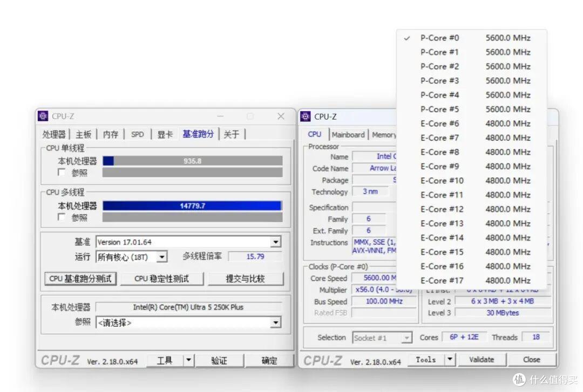
Task: Click the processor name Intel(R) Core(TM) Ultra 5 250K Plus
Action: 188,307
